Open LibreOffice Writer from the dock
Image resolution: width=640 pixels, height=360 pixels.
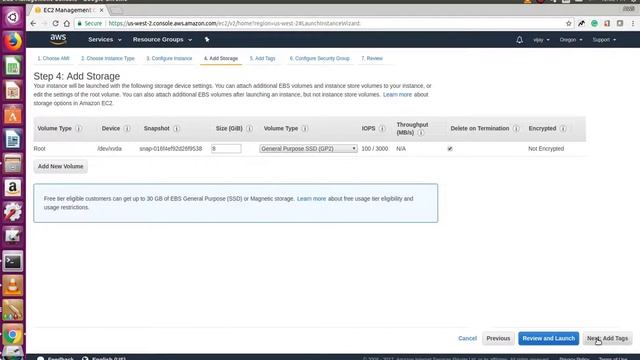pos(13,140)
